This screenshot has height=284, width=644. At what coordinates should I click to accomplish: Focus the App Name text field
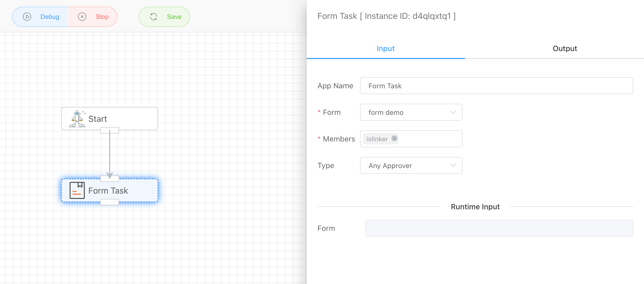tap(496, 86)
